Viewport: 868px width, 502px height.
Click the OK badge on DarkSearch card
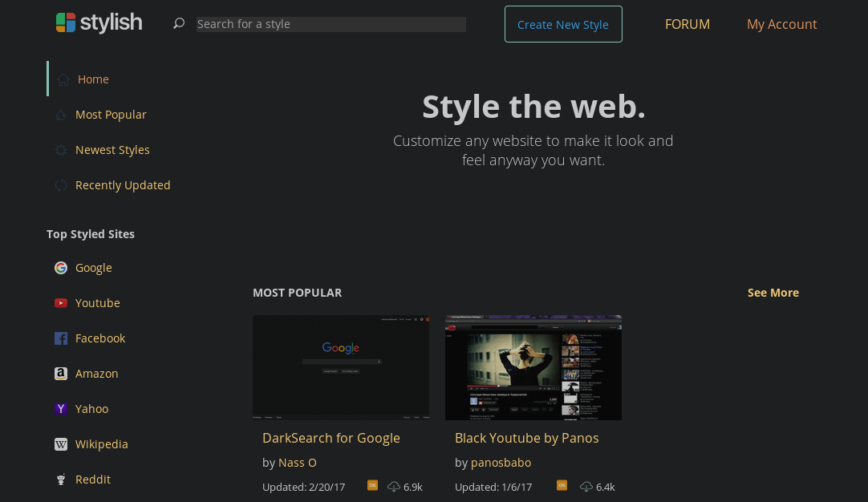[x=372, y=485]
